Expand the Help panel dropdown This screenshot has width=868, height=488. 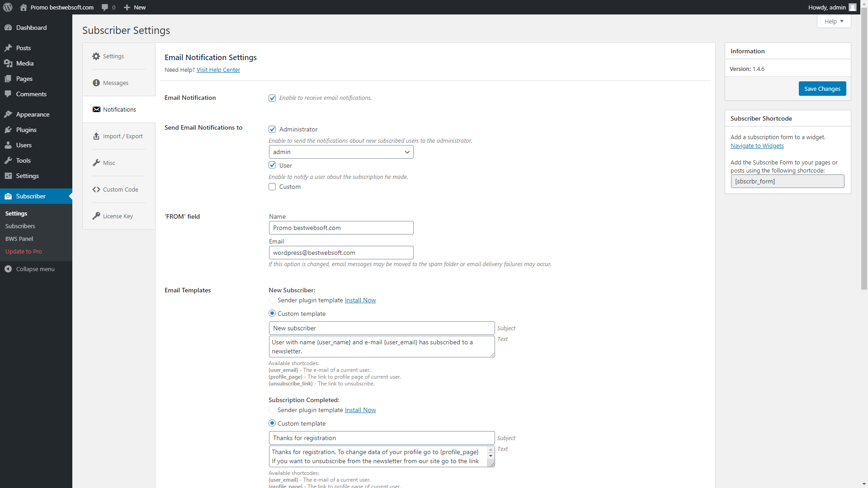(x=834, y=21)
